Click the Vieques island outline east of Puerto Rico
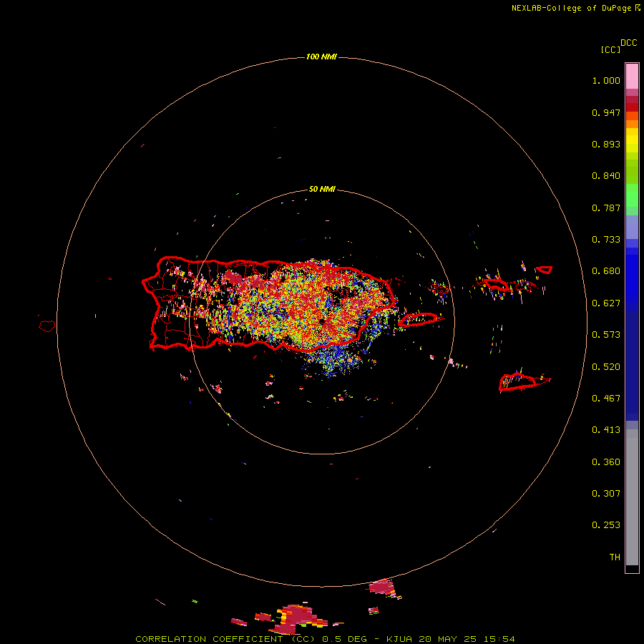Image resolution: width=644 pixels, height=644 pixels. tap(418, 320)
